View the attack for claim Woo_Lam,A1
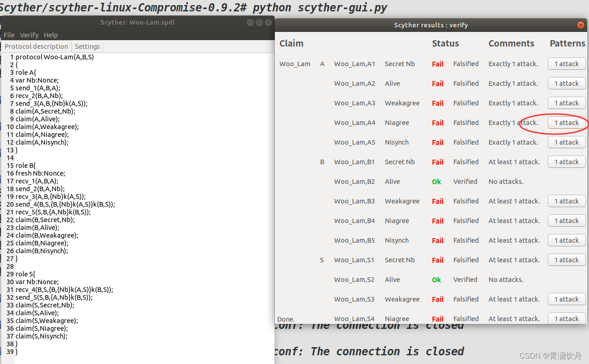Viewport: 589px width, 364px height. click(567, 64)
